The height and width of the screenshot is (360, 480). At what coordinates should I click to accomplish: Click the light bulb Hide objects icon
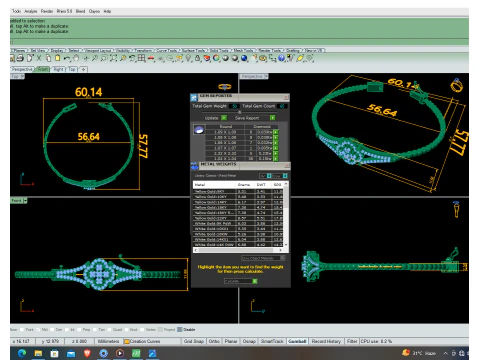point(188,58)
